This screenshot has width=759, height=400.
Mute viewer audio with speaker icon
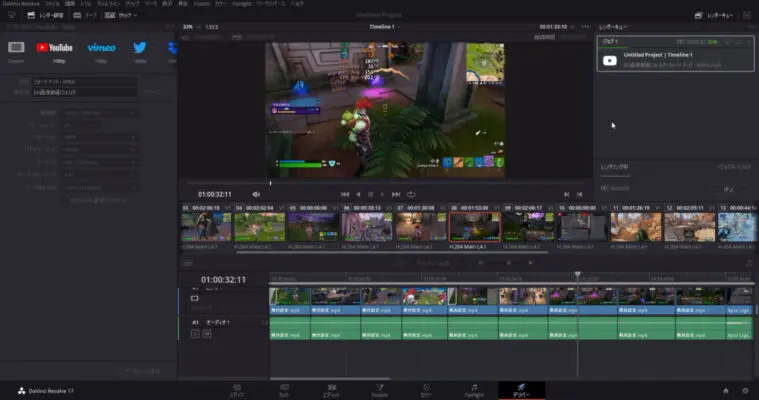tap(256, 194)
